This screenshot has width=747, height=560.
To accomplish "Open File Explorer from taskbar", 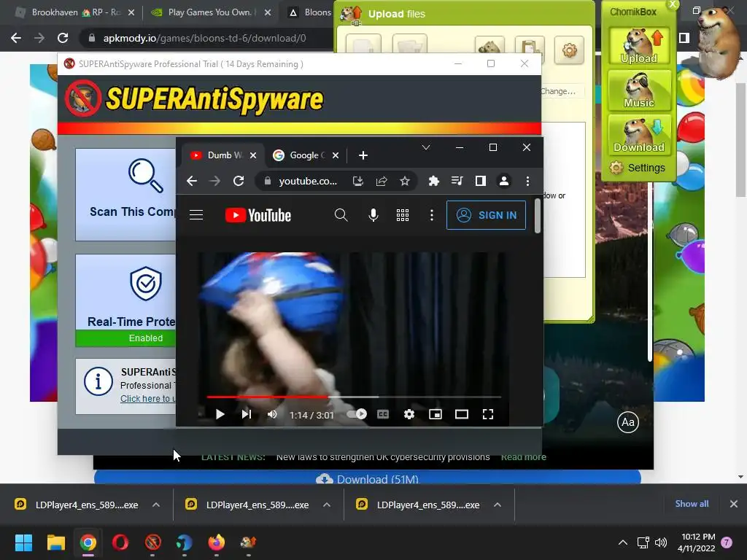I will [x=55, y=542].
